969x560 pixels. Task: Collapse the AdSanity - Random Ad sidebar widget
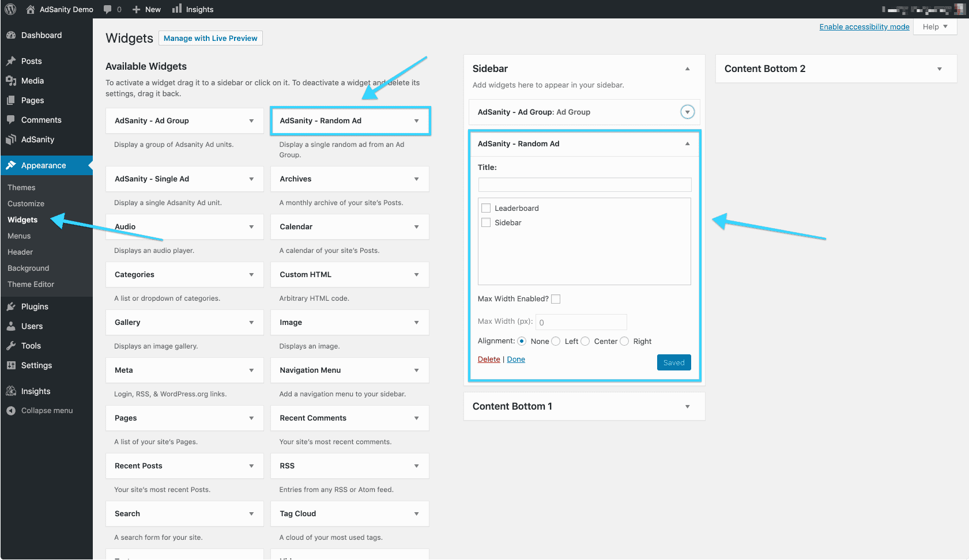point(687,143)
